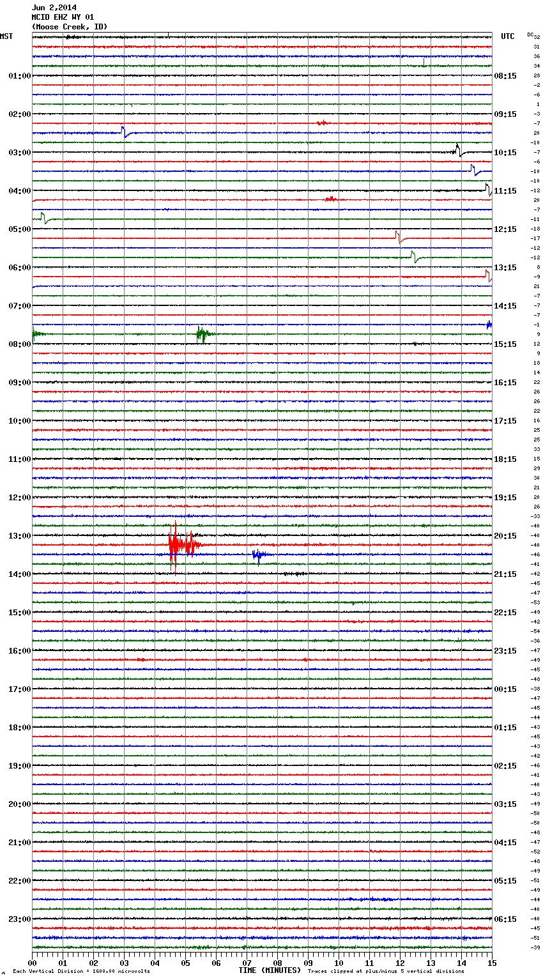This screenshot has width=543, height=980.
Task: Click minute 00 on the bottom axis
Action: pos(33,963)
